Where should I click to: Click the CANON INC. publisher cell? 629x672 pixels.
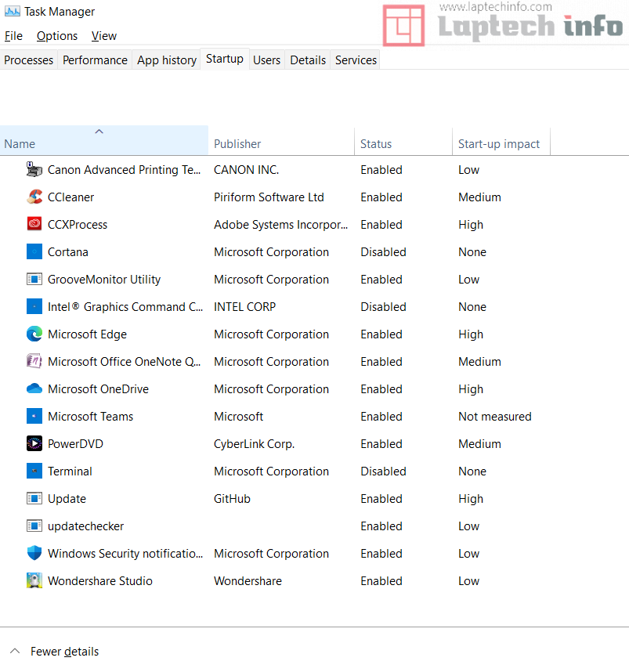247,170
